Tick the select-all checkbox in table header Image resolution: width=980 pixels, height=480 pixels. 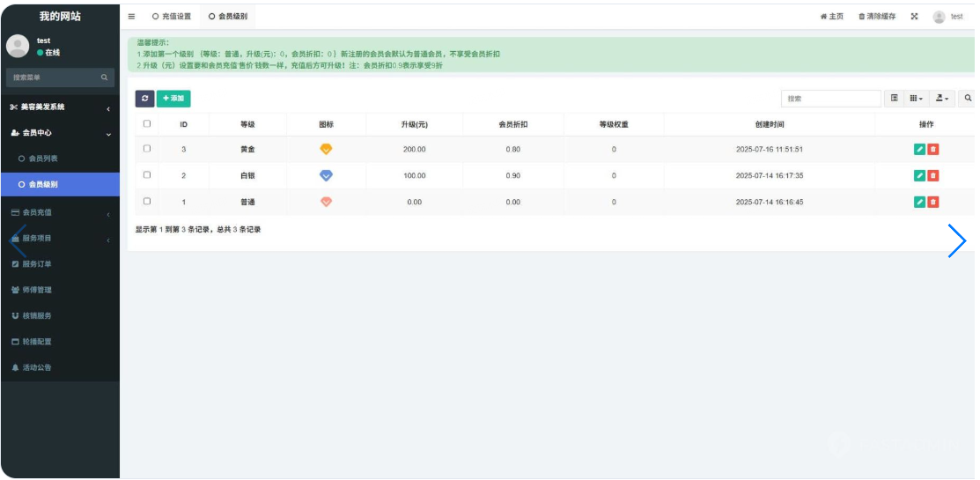147,124
